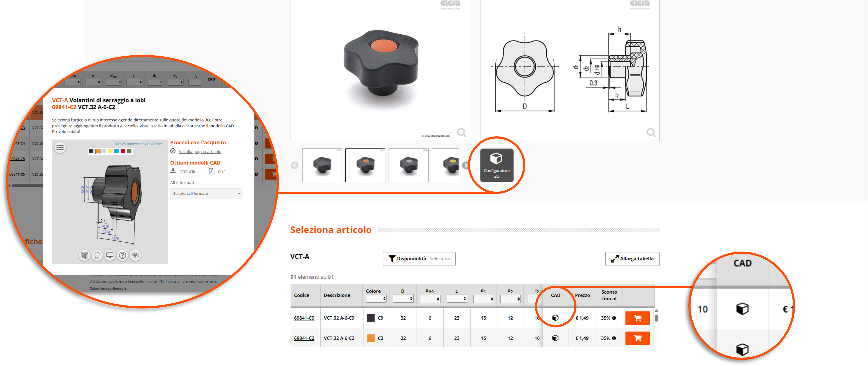
Task: Open the Seleziona il formato dropdown
Action: coord(206,194)
